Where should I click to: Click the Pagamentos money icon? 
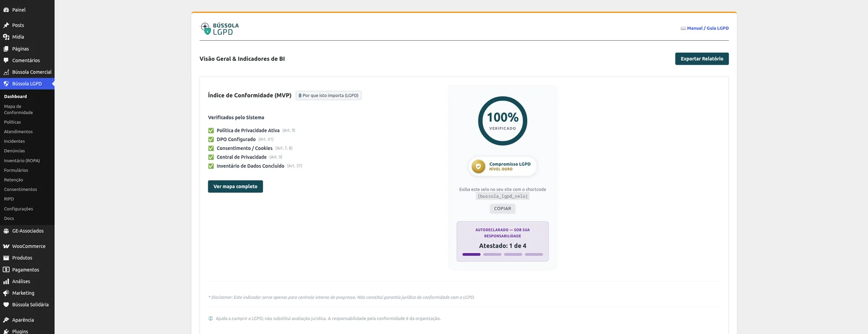coord(6,270)
